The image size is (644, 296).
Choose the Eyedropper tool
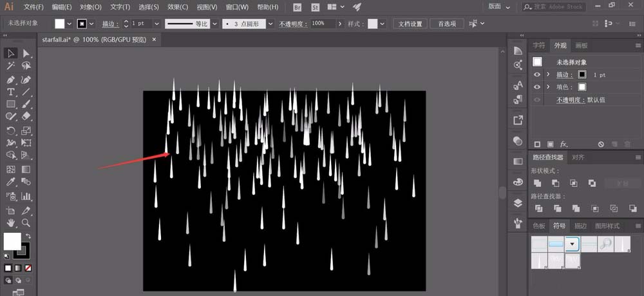point(11,182)
